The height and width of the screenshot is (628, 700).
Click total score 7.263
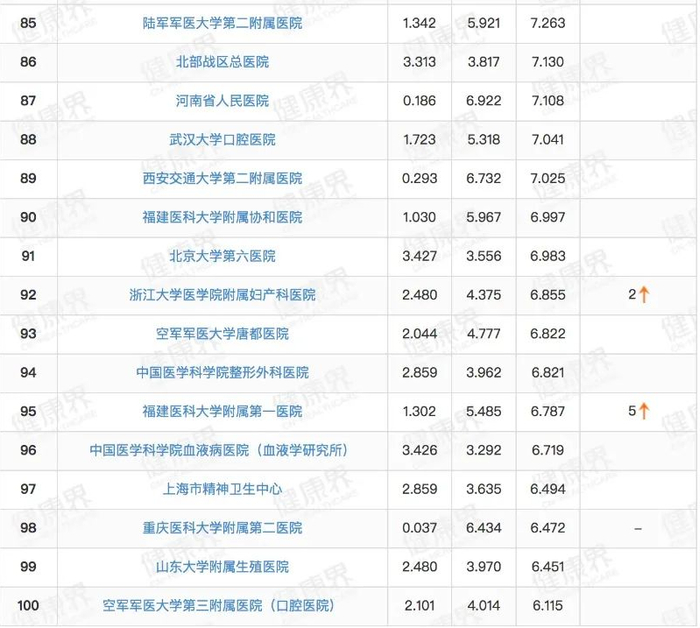click(548, 23)
